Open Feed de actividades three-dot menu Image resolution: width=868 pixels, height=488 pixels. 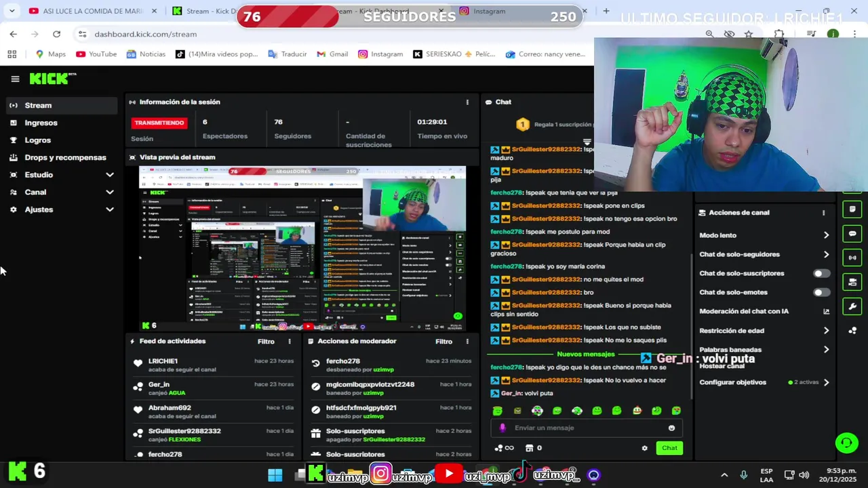pos(290,342)
